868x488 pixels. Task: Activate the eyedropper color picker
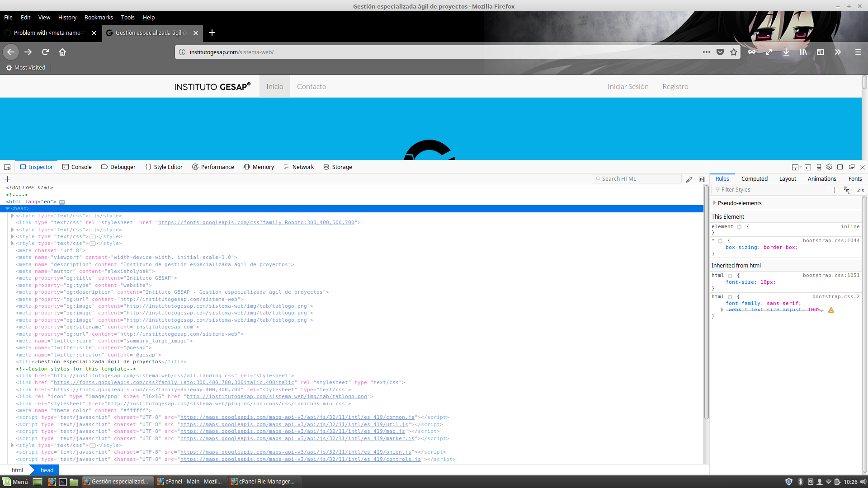tap(689, 179)
